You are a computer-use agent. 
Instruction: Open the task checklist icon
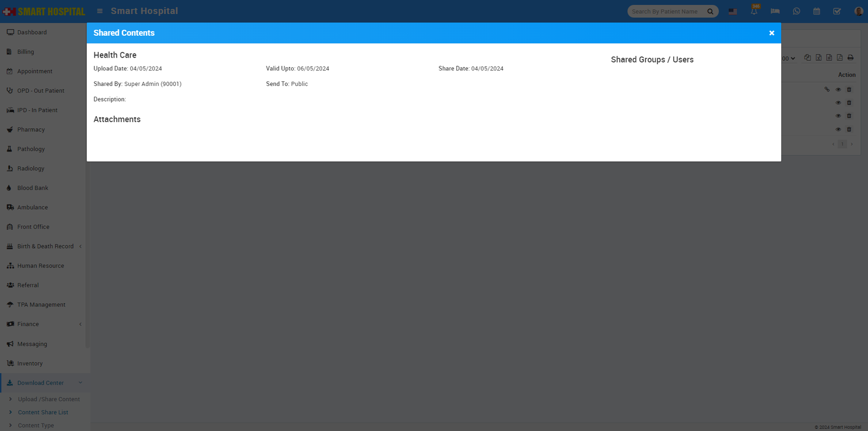coord(837,11)
